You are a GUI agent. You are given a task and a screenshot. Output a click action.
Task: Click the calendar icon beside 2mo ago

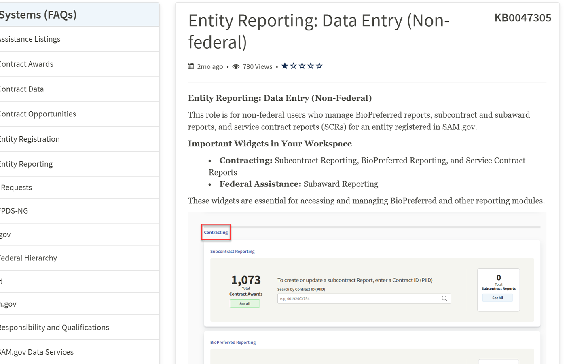pos(191,66)
